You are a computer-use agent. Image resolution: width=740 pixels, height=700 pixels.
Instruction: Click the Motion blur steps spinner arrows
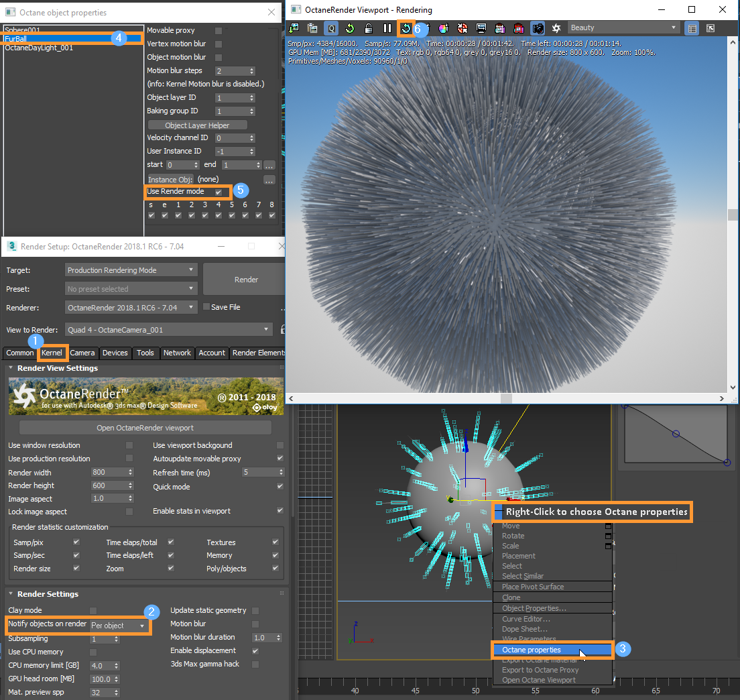pyautogui.click(x=252, y=71)
